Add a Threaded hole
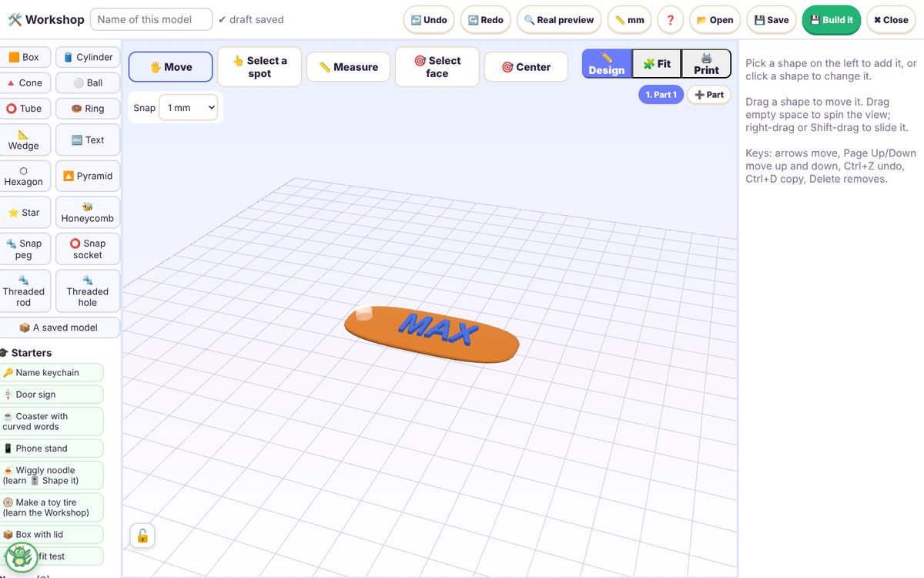Viewport: 924px width, 578px height. coord(88,291)
